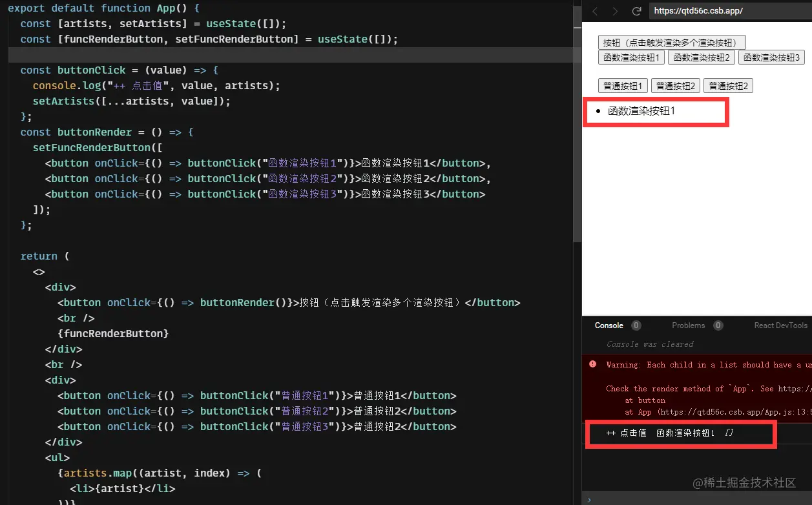Click the 函数渲染按钮3 button in the preview

click(771, 57)
